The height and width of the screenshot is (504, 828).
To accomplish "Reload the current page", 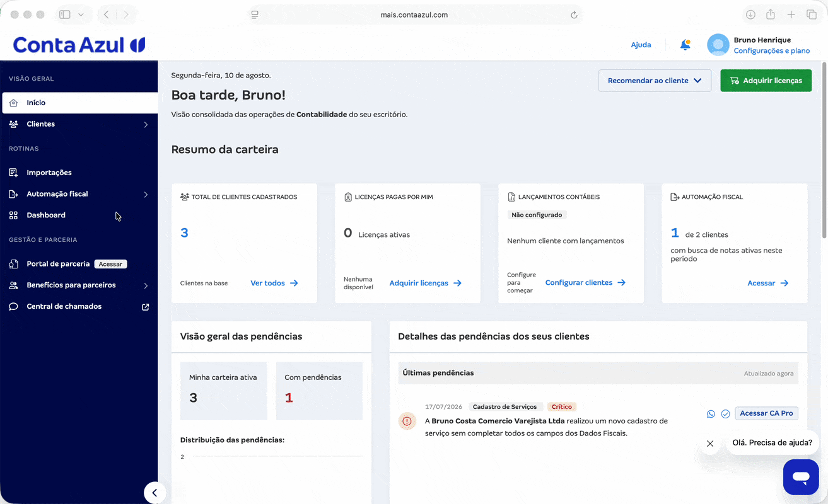I will coord(574,15).
